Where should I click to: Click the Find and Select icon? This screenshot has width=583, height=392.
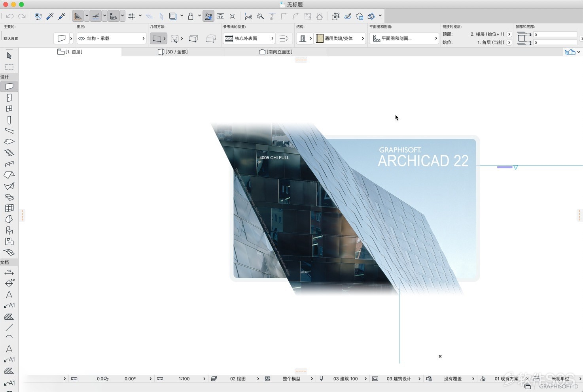tap(38, 16)
